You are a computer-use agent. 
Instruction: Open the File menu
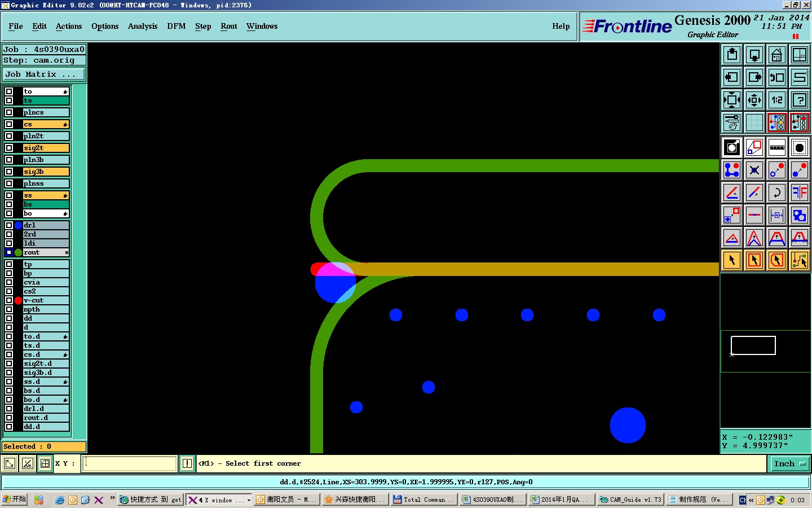(16, 26)
